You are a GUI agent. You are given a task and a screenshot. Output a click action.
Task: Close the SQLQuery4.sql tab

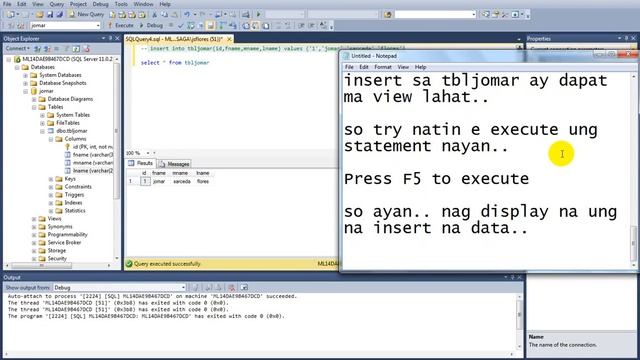(x=229, y=39)
